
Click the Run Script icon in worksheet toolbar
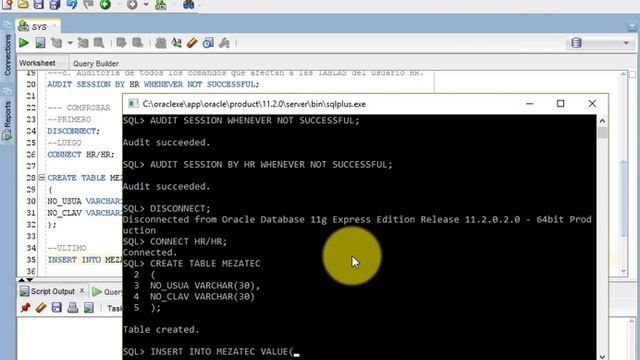tap(40, 42)
